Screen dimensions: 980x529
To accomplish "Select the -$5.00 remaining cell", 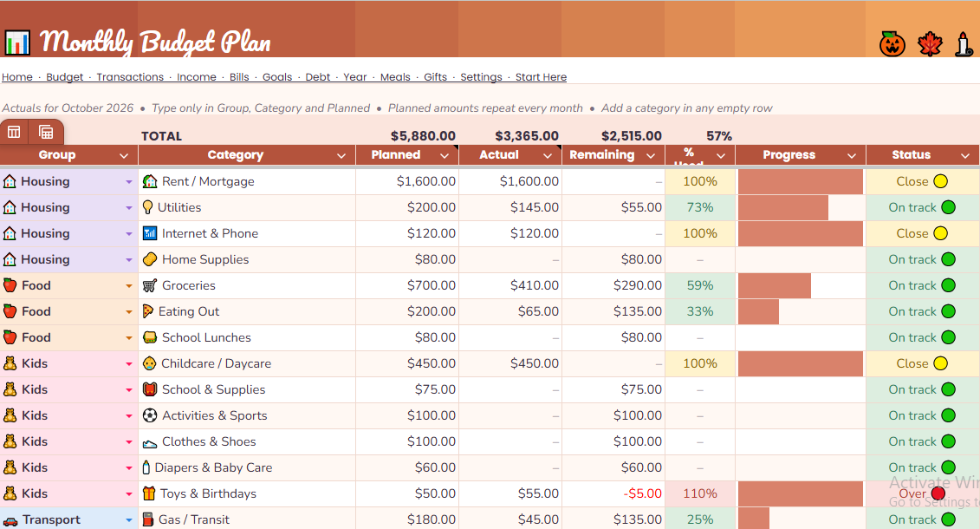I will point(613,494).
